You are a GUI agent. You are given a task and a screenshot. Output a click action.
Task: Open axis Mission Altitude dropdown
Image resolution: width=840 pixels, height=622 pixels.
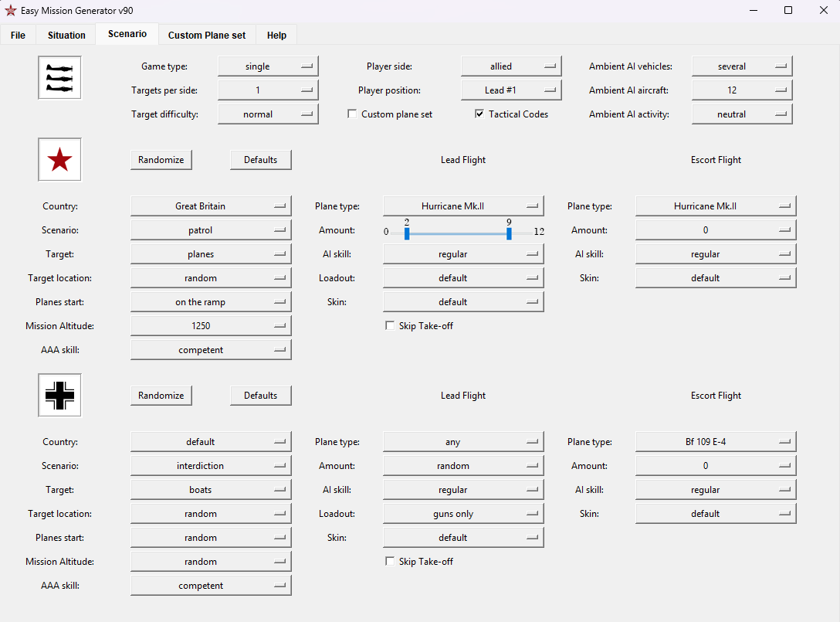[211, 562]
